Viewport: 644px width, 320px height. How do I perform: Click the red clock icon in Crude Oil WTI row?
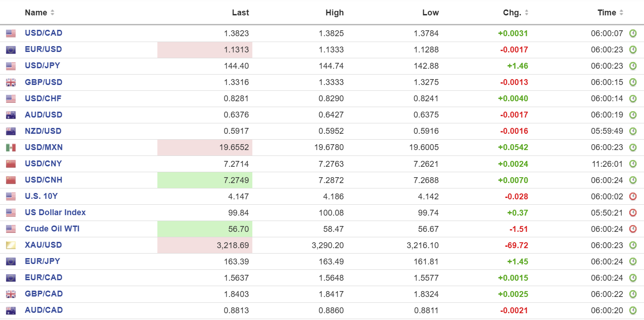(633, 229)
